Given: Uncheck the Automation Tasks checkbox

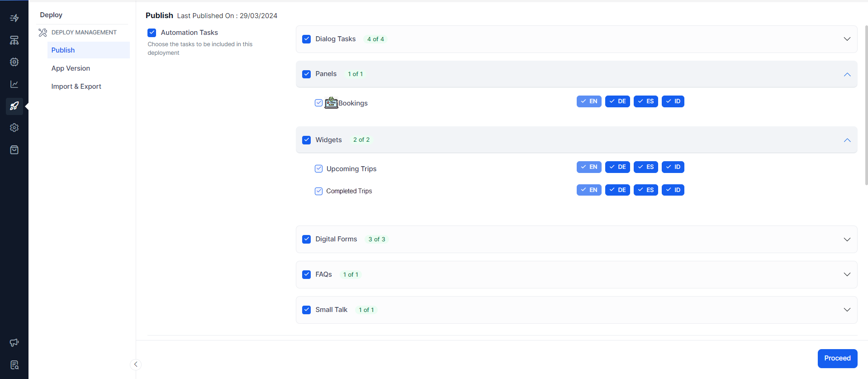Looking at the screenshot, I should (x=152, y=33).
